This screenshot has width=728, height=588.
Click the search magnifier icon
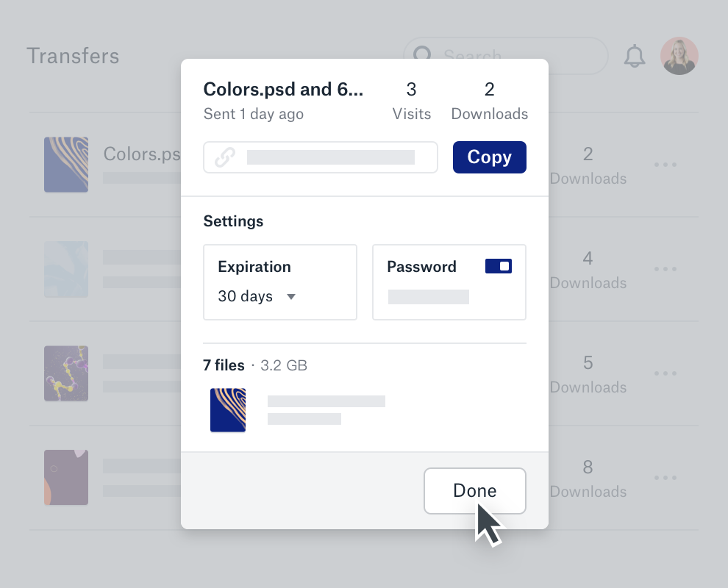click(x=422, y=56)
